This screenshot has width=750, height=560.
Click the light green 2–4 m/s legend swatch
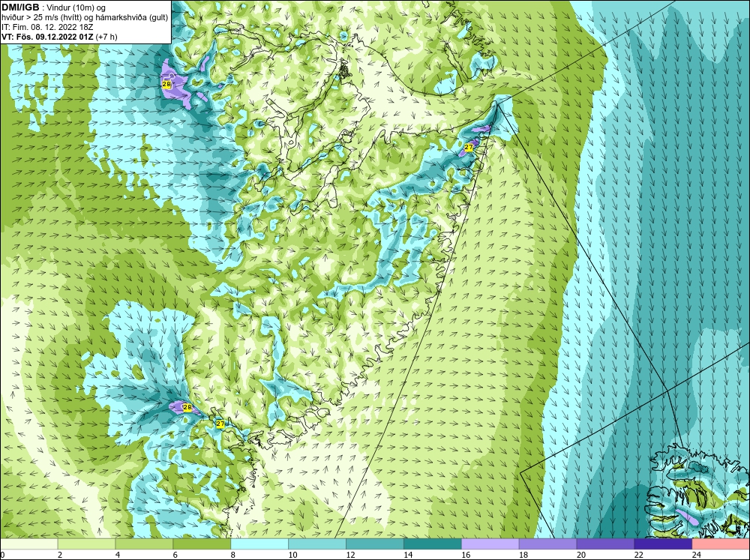click(86, 544)
